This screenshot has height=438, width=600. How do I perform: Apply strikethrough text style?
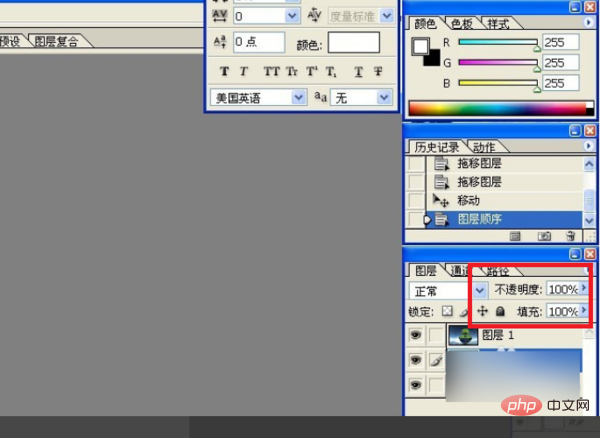click(378, 71)
